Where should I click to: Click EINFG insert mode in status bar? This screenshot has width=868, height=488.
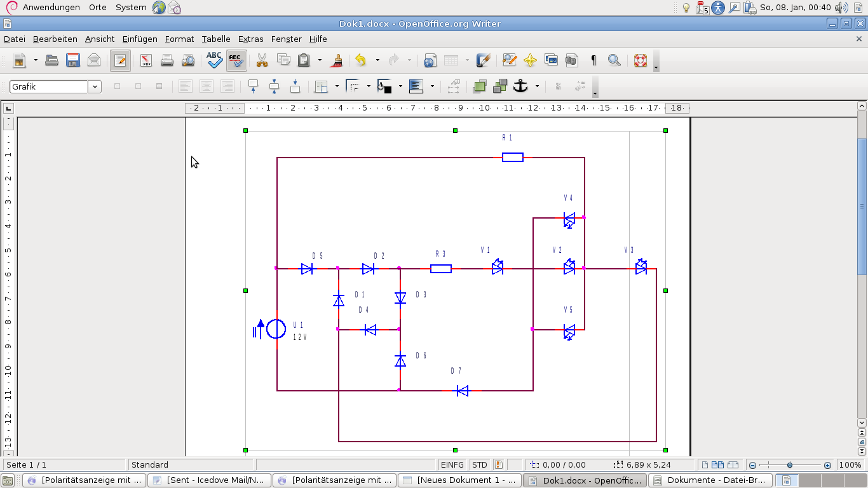tap(452, 464)
